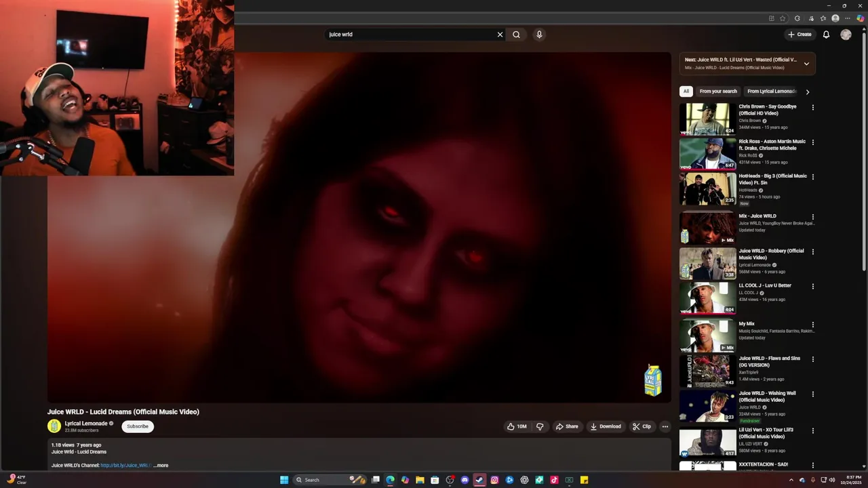Open Task View from the taskbar
Screen dimensions: 868x488
pyautogui.click(x=375, y=480)
